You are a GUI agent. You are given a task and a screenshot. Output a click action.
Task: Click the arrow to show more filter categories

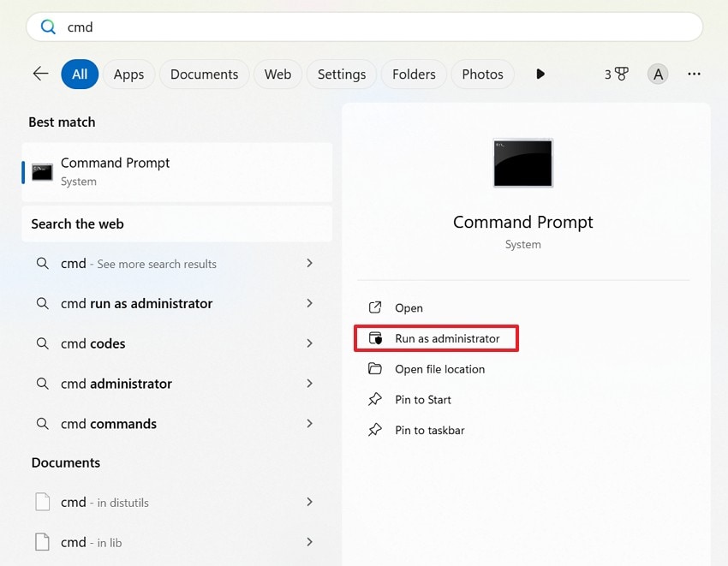point(540,74)
